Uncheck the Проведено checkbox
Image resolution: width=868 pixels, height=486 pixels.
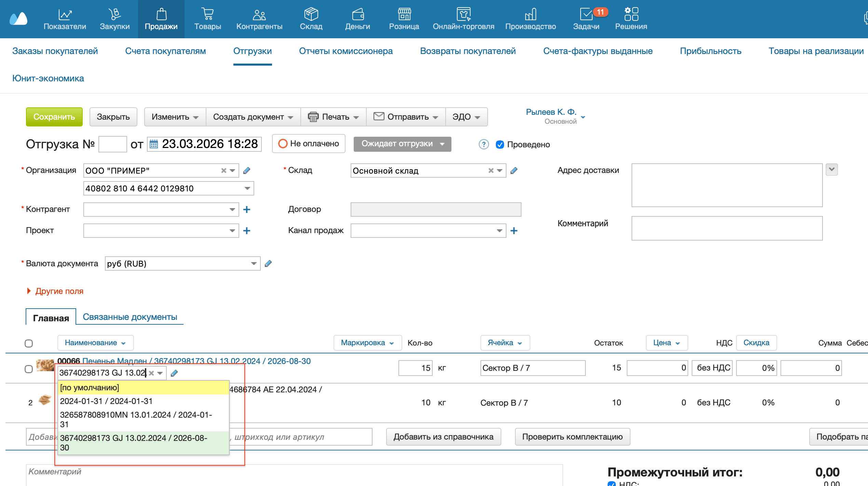[500, 145]
